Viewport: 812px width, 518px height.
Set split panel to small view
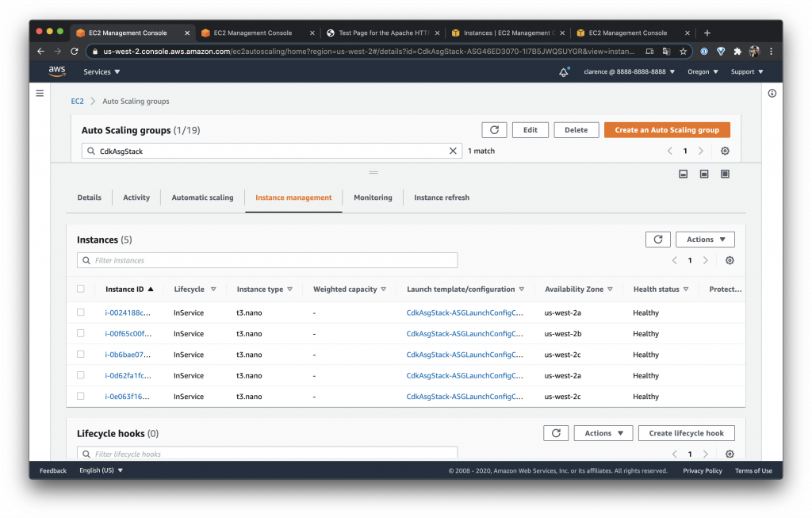(x=683, y=174)
